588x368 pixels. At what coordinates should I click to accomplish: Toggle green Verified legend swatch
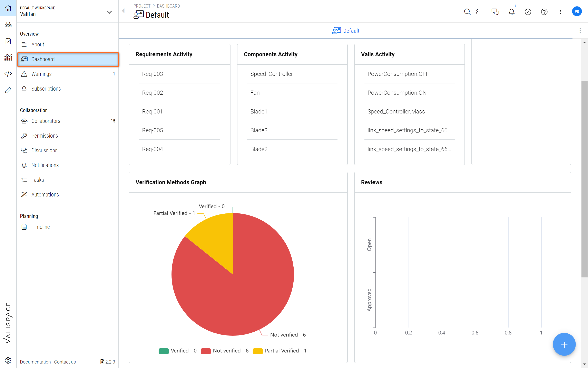(x=164, y=351)
